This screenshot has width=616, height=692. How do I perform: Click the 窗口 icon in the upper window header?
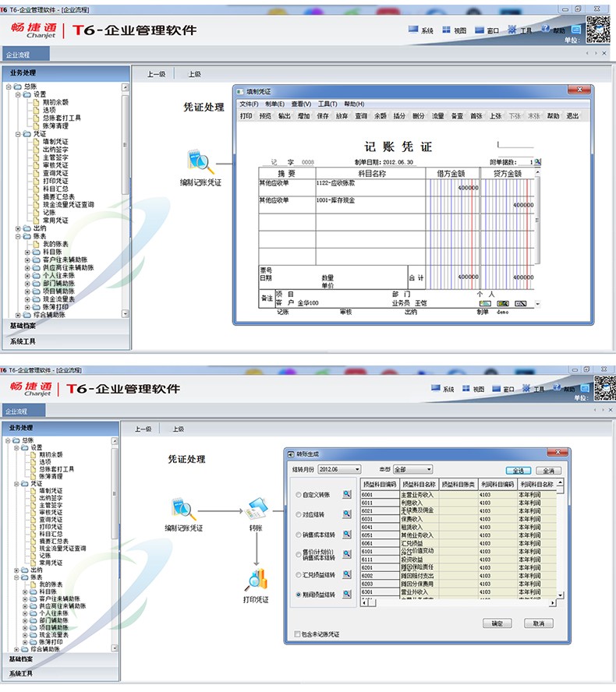click(480, 30)
